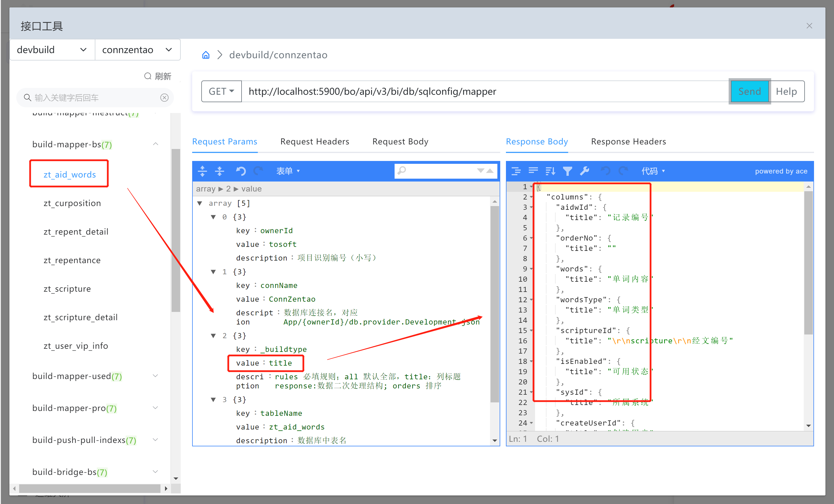Fold line 2 "columns" in response editor
Screen dimensions: 834x504
(531, 197)
